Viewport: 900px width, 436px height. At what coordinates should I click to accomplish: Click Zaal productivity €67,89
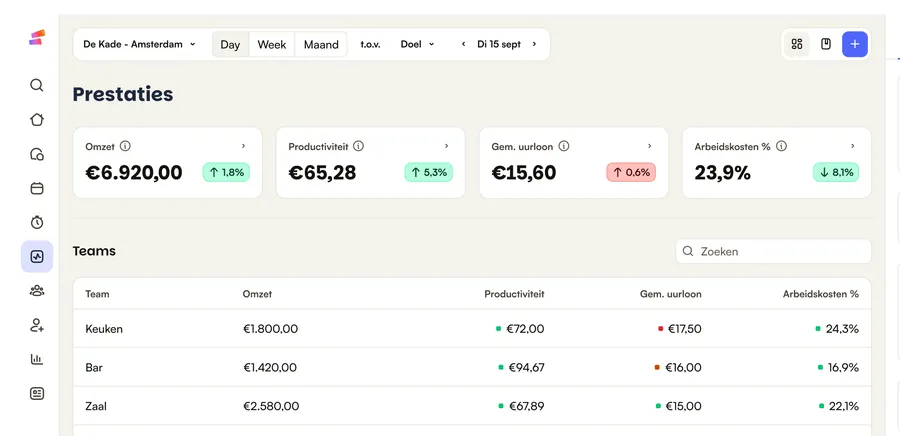526,407
